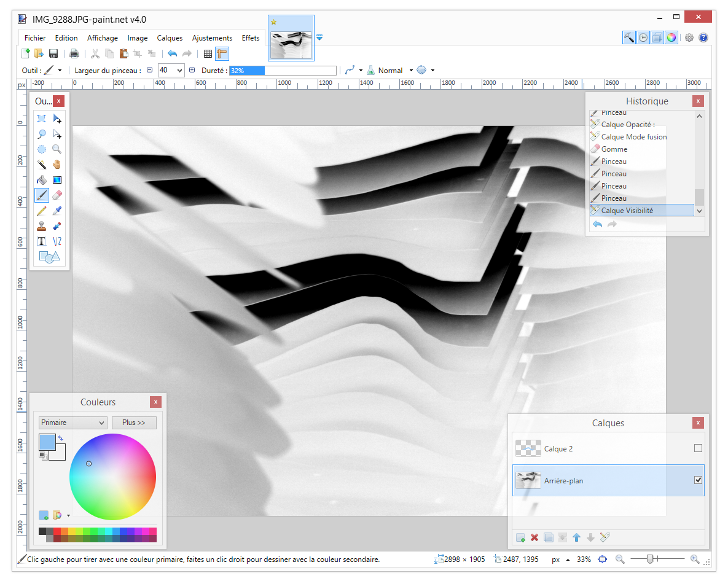Select the Gomme history entry

click(614, 149)
